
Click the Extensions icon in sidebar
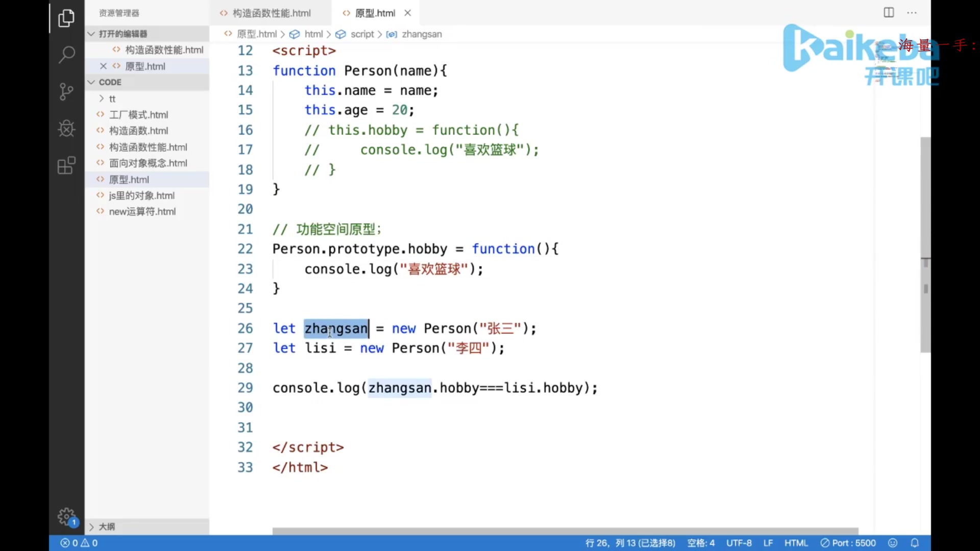coord(66,165)
